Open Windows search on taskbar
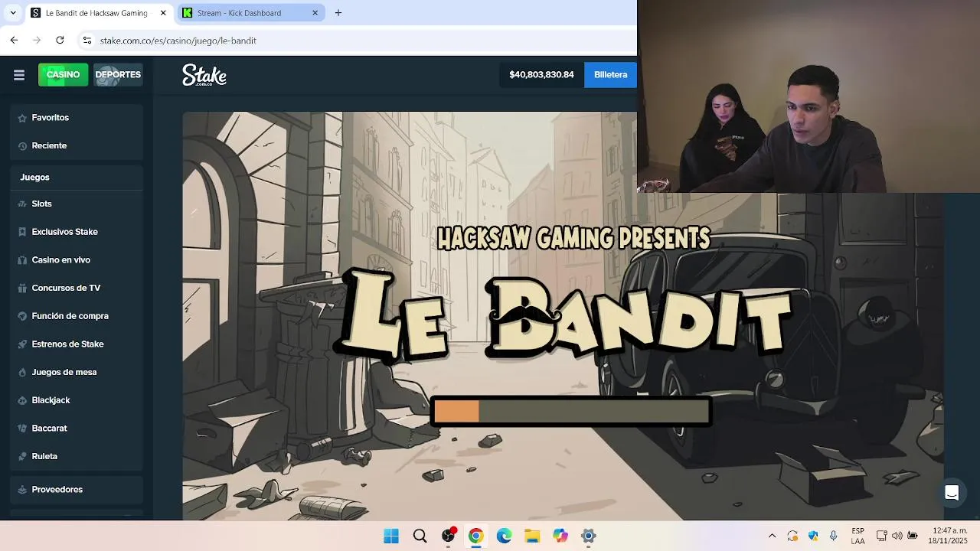980x551 pixels. (420, 536)
